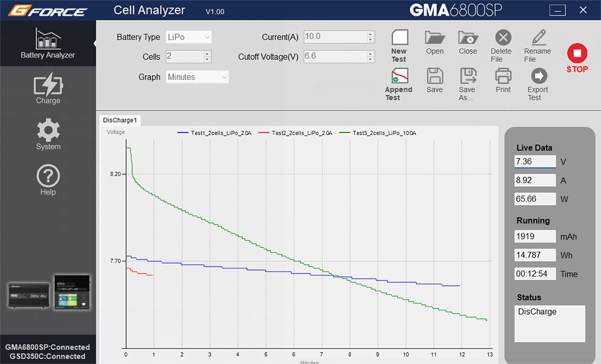Open a saved test file
Image resolution: width=601 pixels, height=364 pixels.
click(435, 42)
